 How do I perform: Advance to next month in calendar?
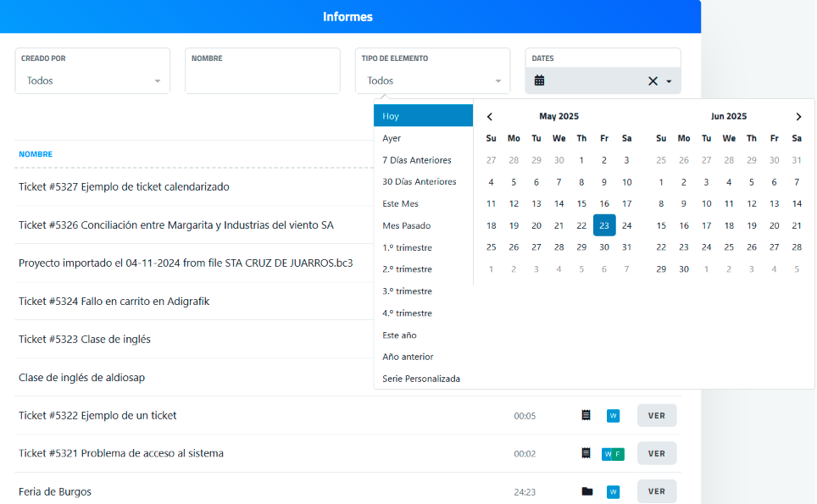[798, 117]
